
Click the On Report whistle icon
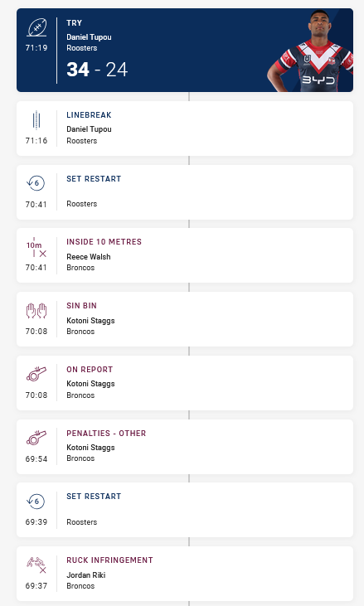point(36,374)
